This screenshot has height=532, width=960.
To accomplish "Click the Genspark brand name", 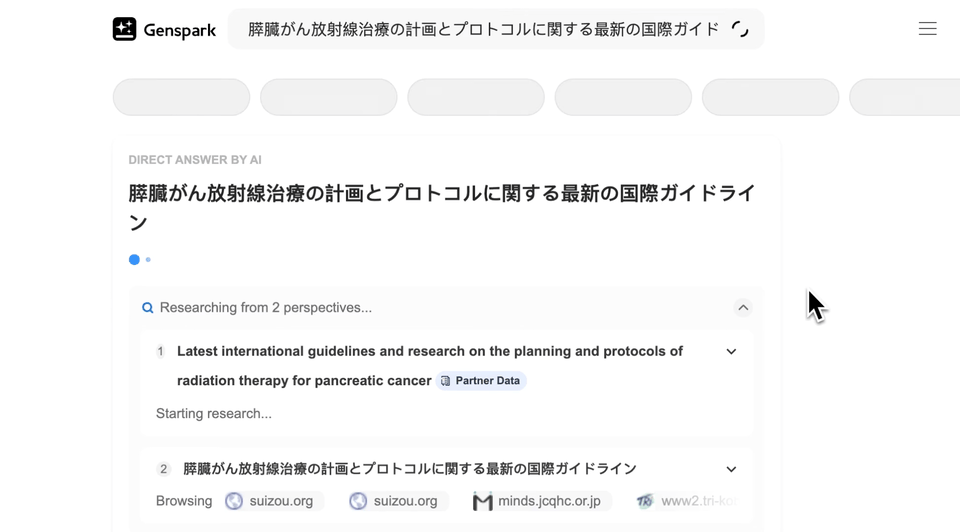I will coord(180,30).
